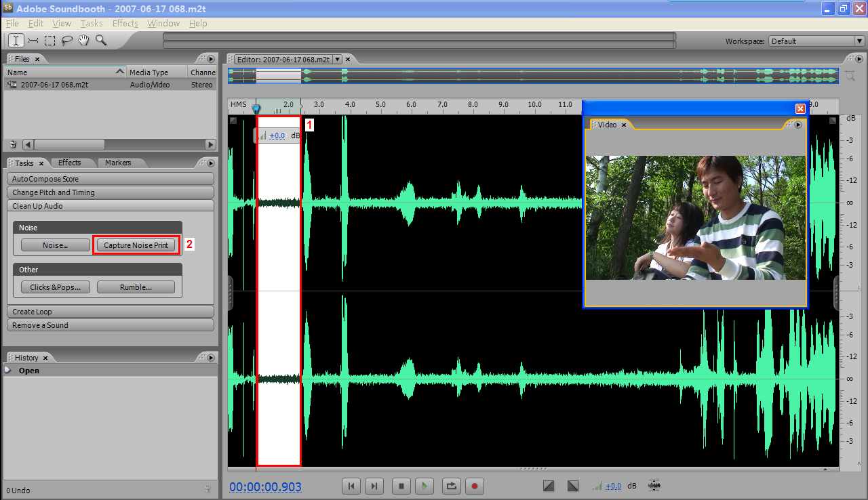Screen dimensions: 868x500
Task: Click the trash icon in Files panel
Action: pos(13,144)
